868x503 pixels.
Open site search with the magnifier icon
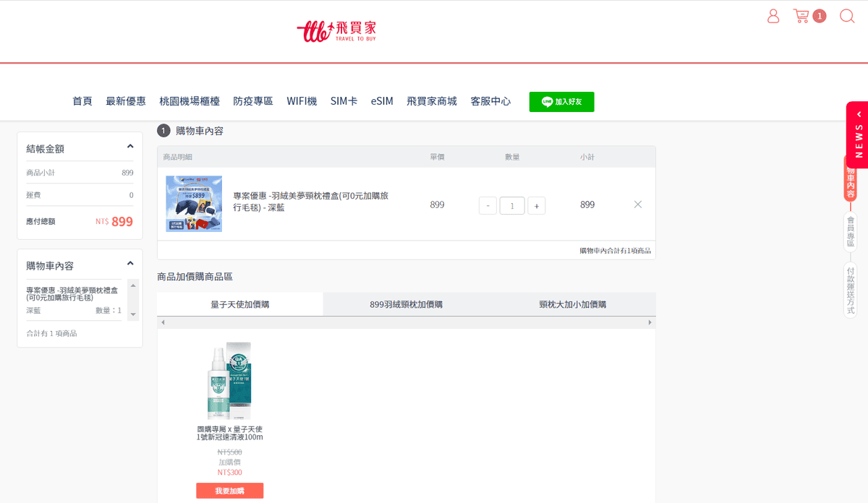(x=847, y=16)
